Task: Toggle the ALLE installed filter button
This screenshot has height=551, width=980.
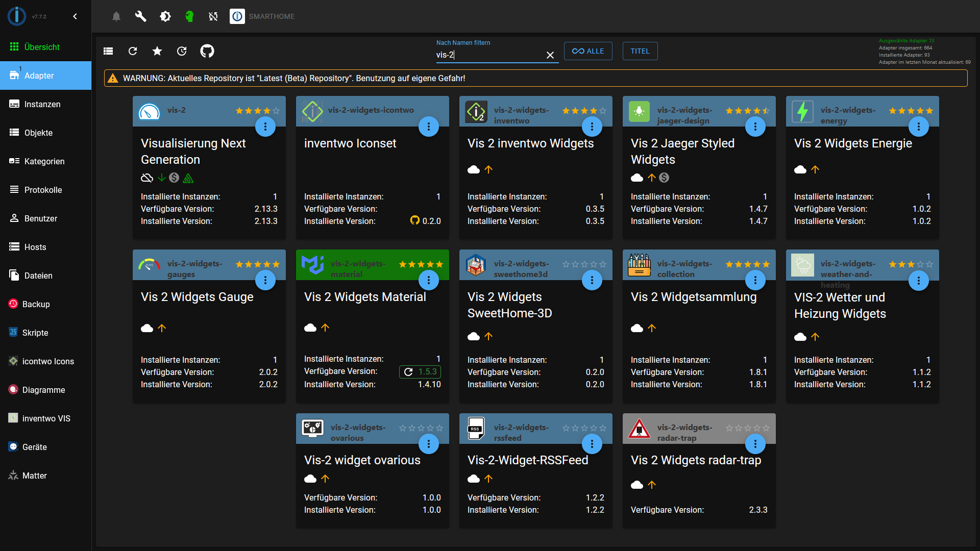Action: 588,51
